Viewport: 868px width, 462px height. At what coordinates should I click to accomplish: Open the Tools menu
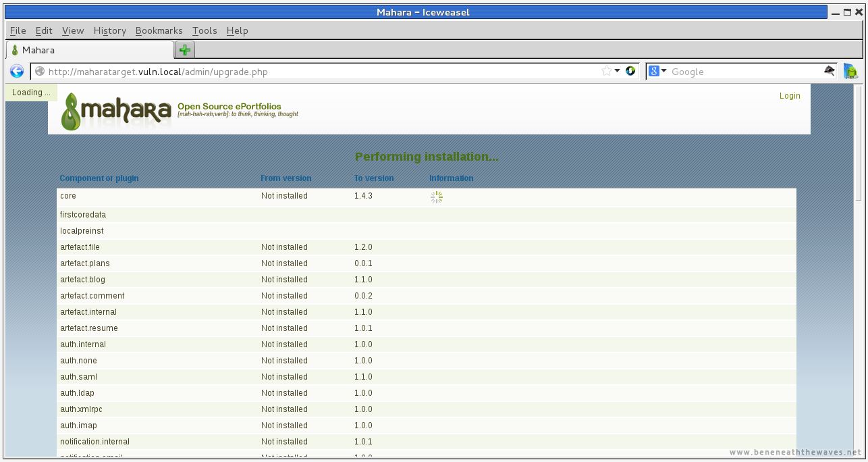click(205, 30)
